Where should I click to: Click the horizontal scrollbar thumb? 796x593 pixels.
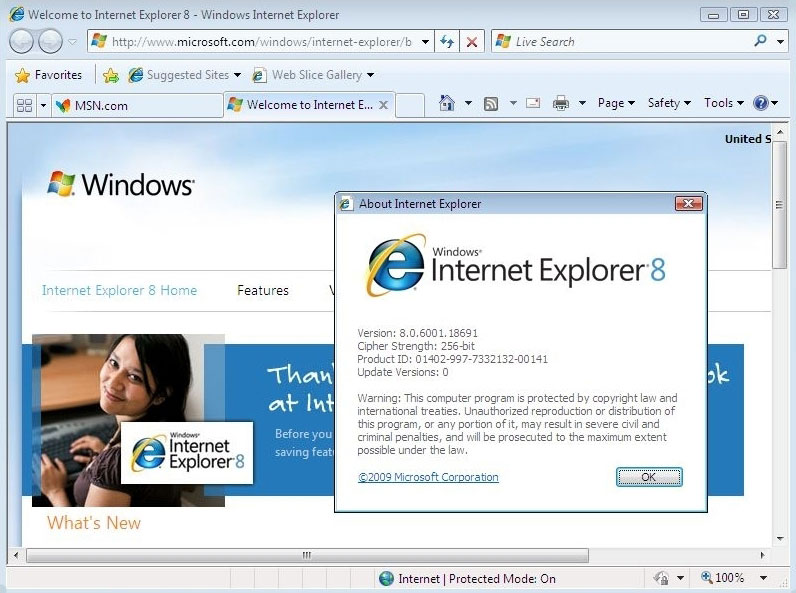[x=307, y=555]
